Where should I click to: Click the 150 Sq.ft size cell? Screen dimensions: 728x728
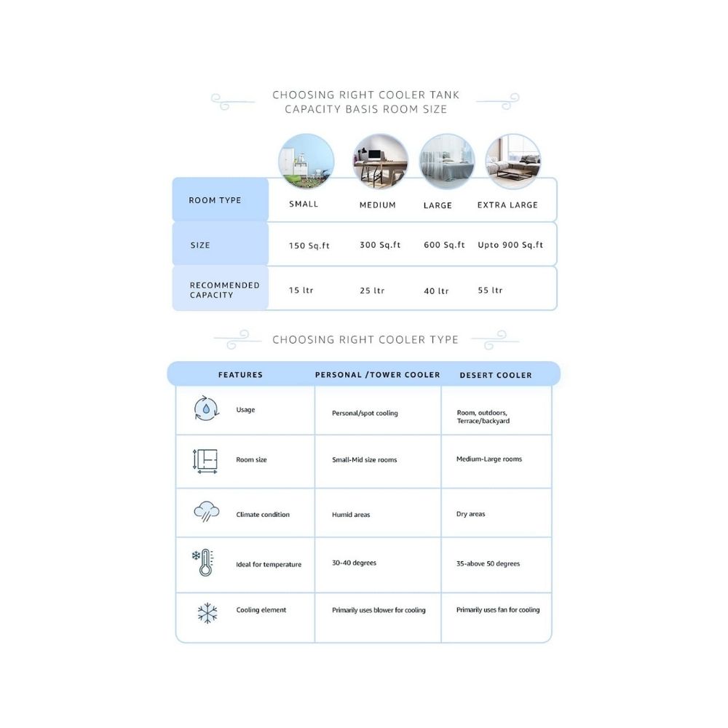pos(309,245)
